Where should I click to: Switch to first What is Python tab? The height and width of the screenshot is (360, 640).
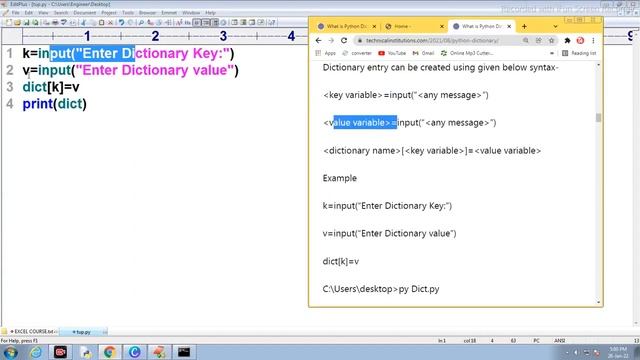coord(346,27)
